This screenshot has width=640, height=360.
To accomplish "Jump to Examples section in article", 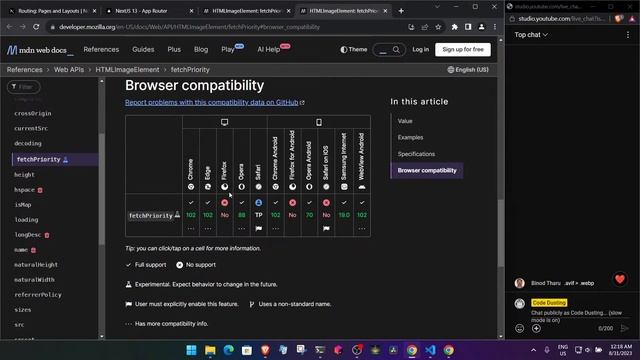I will point(410,138).
